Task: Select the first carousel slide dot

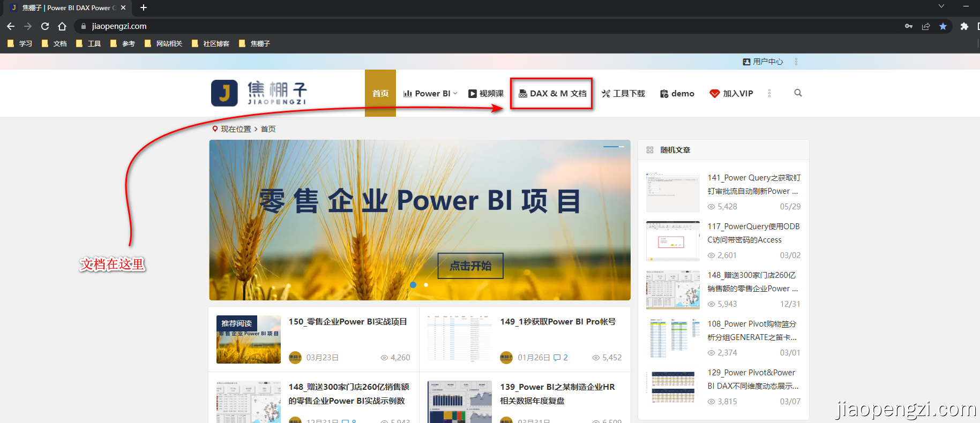Action: (x=413, y=285)
